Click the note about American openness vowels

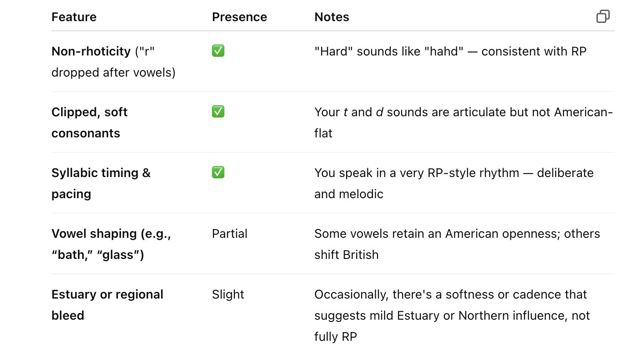tap(457, 244)
